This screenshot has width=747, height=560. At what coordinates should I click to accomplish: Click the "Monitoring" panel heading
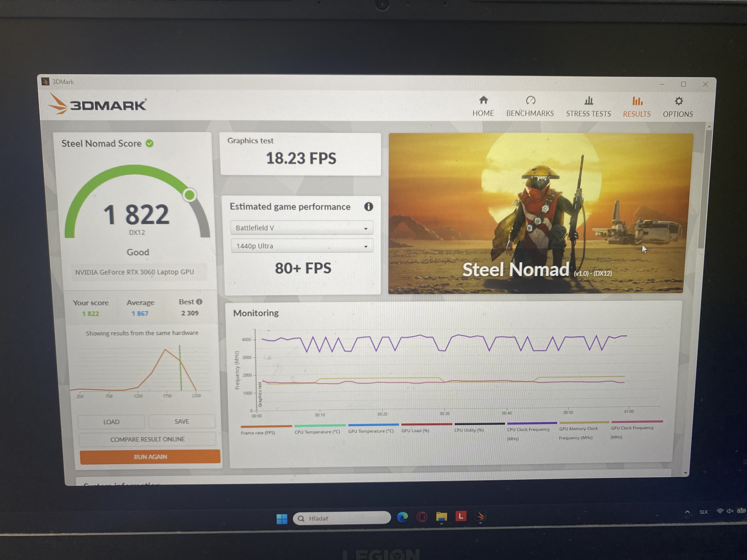pos(256,313)
